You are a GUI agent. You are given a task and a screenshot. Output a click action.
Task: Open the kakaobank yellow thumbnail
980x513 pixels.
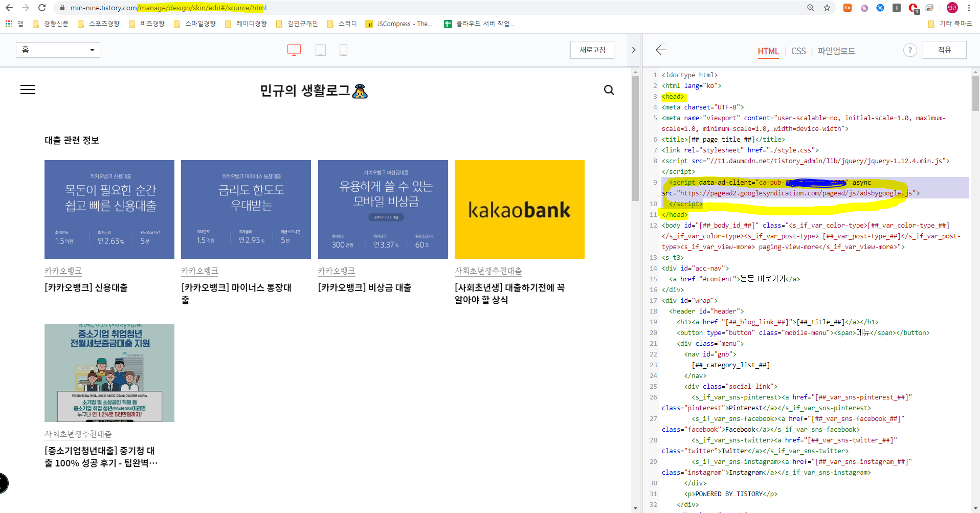(x=520, y=209)
